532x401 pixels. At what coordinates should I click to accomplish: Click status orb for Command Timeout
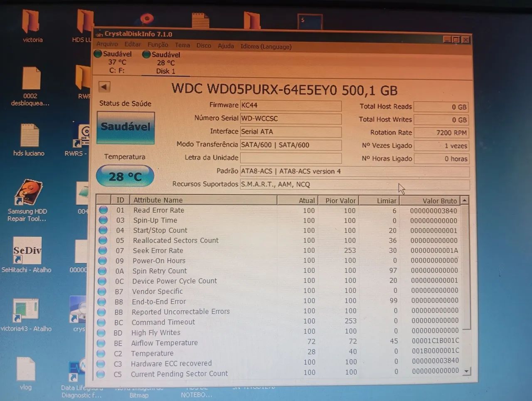101,322
